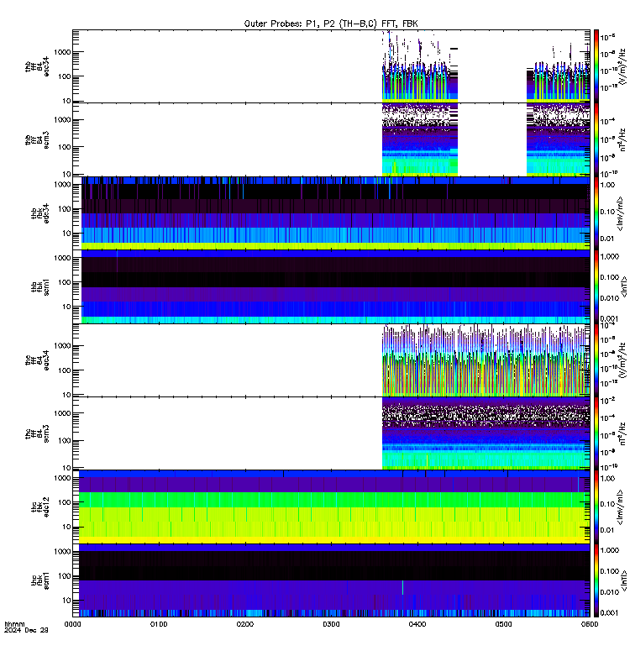Click the nT²/Hz unit label beside thb scm3

pyautogui.click(x=622, y=140)
